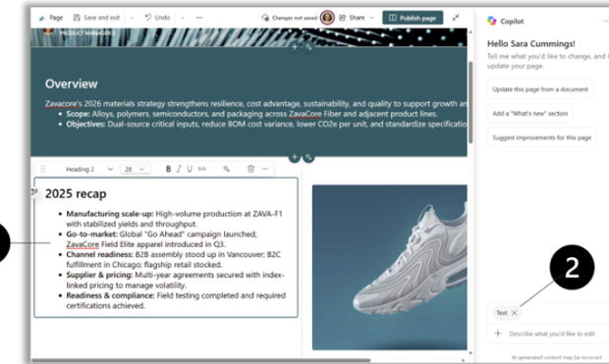Publish the page
The height and width of the screenshot is (364, 609).
(x=413, y=18)
